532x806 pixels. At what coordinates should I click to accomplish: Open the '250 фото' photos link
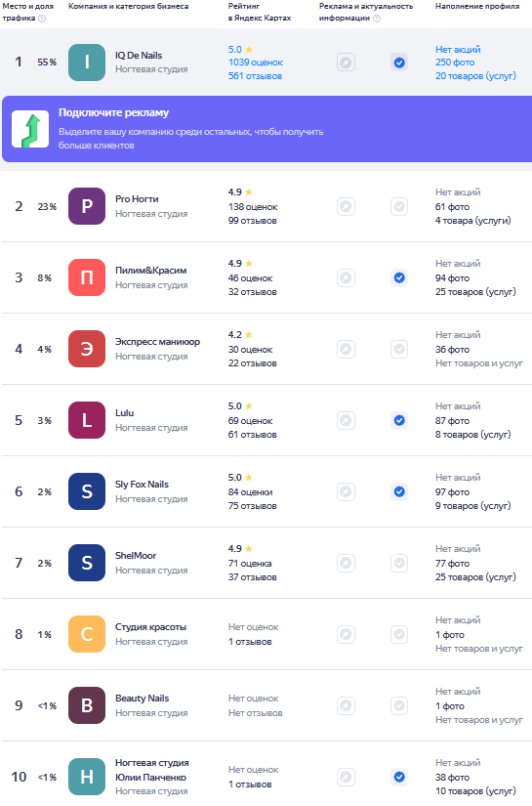(455, 63)
